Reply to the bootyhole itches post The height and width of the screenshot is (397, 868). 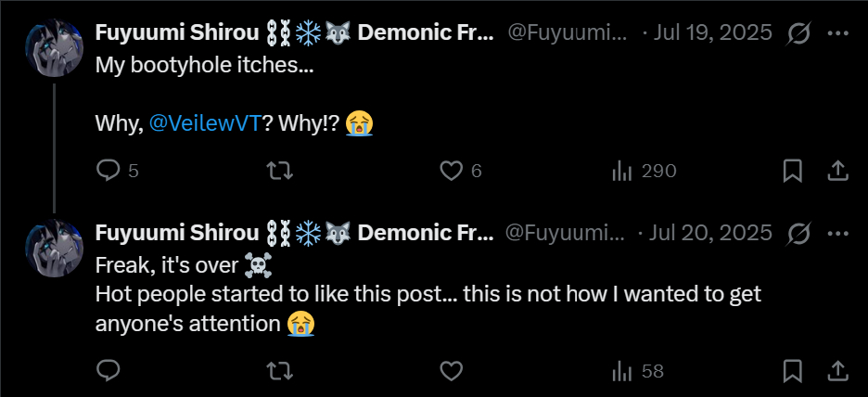pyautogui.click(x=108, y=171)
